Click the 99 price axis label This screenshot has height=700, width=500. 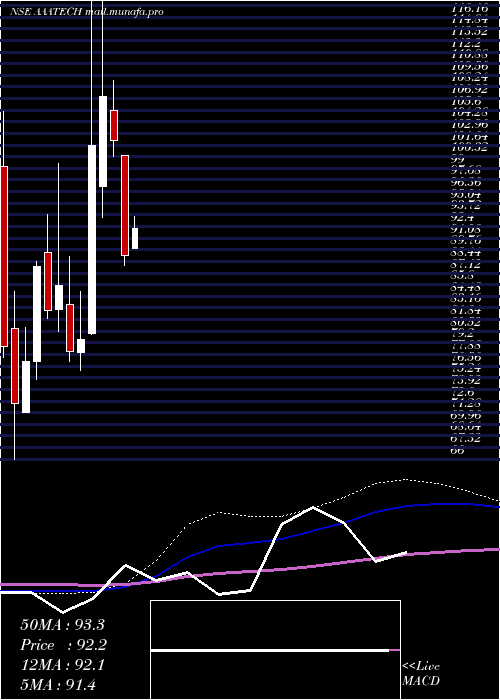[x=458, y=159]
